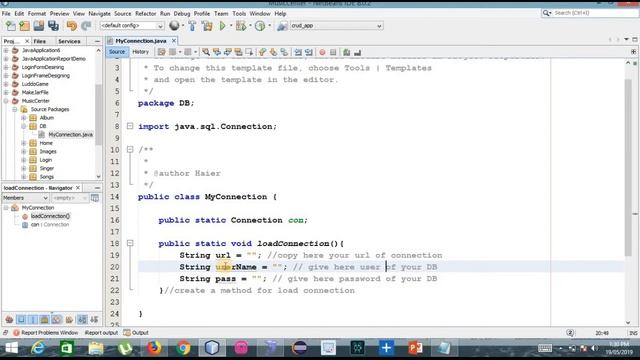The height and width of the screenshot is (360, 640).
Task: Switch to the Services tab
Action: click(69, 41)
